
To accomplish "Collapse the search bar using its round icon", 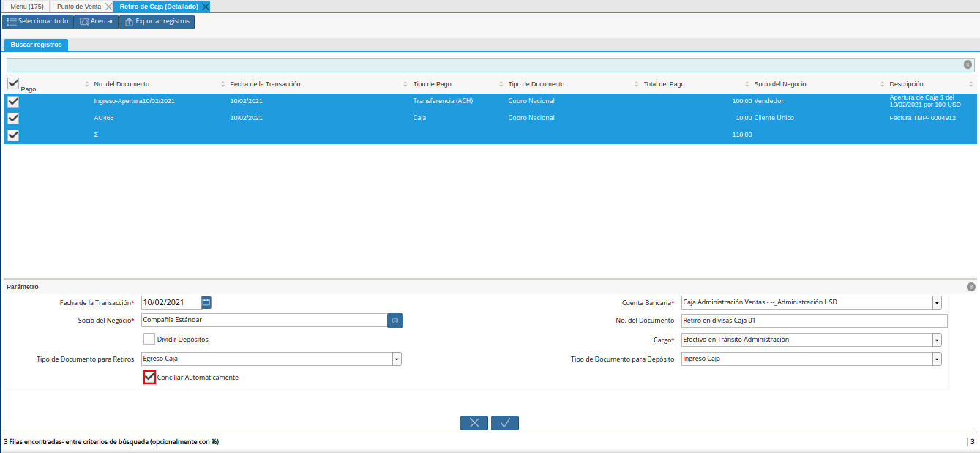I will [968, 65].
